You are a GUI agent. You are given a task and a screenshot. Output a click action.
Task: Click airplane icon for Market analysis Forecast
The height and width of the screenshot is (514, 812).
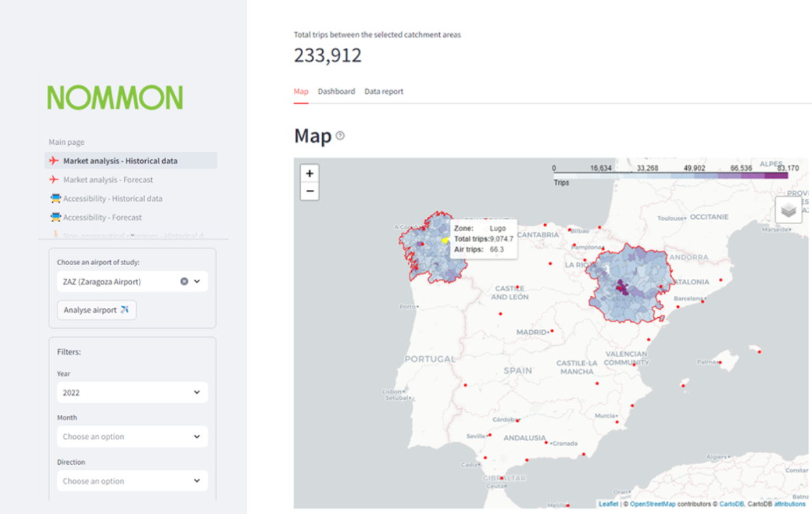point(54,180)
